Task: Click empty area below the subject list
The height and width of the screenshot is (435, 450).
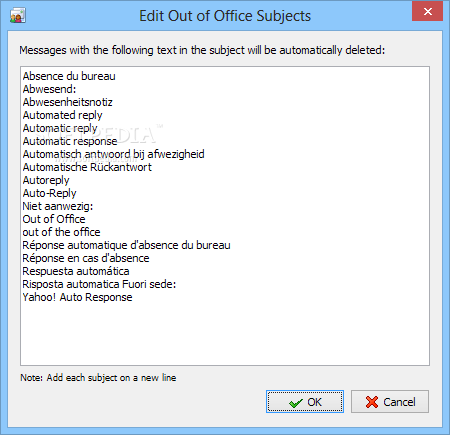Action: click(x=225, y=335)
